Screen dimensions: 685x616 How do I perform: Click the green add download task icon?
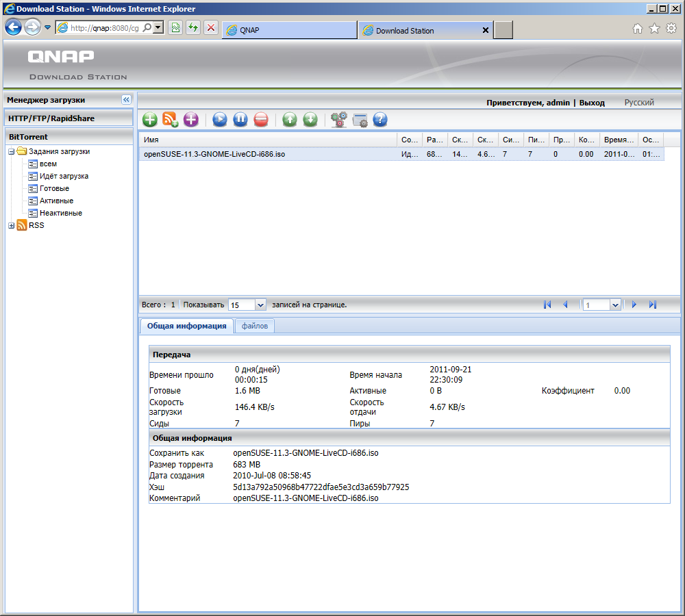tap(150, 120)
